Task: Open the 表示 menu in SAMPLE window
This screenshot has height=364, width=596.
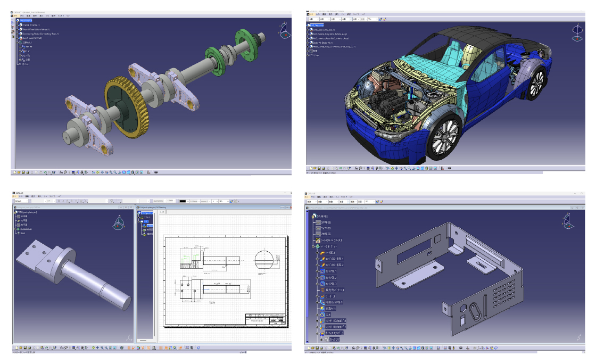Action: (x=325, y=197)
